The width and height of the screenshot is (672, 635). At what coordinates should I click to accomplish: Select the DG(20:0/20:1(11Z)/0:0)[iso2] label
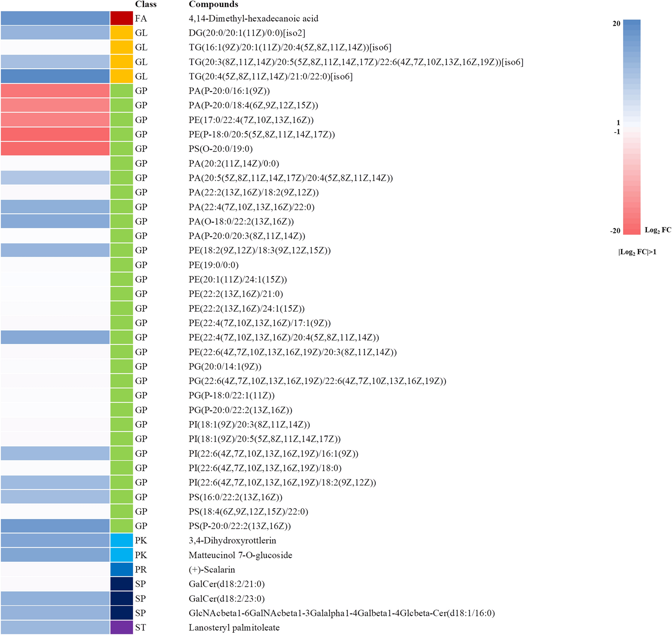[247, 33]
